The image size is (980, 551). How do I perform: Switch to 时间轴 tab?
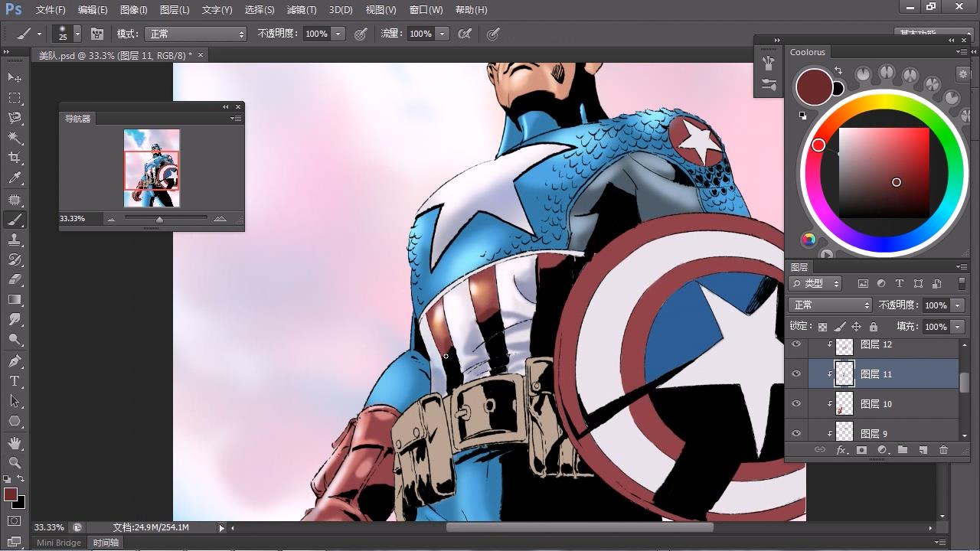coord(106,543)
